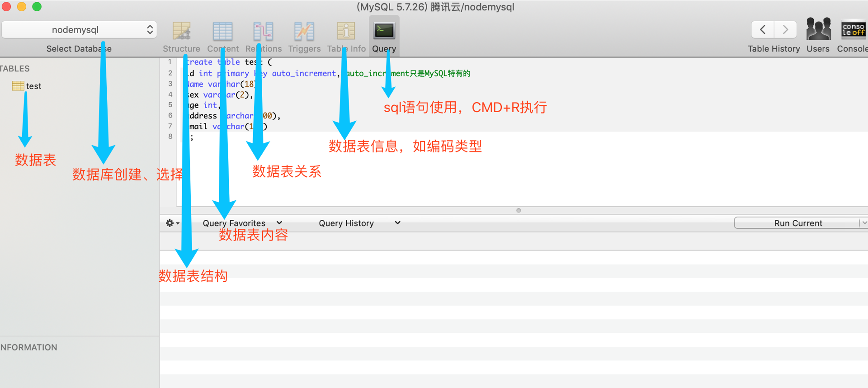This screenshot has height=388, width=868.
Task: Show the Relations view icon
Action: (x=263, y=31)
